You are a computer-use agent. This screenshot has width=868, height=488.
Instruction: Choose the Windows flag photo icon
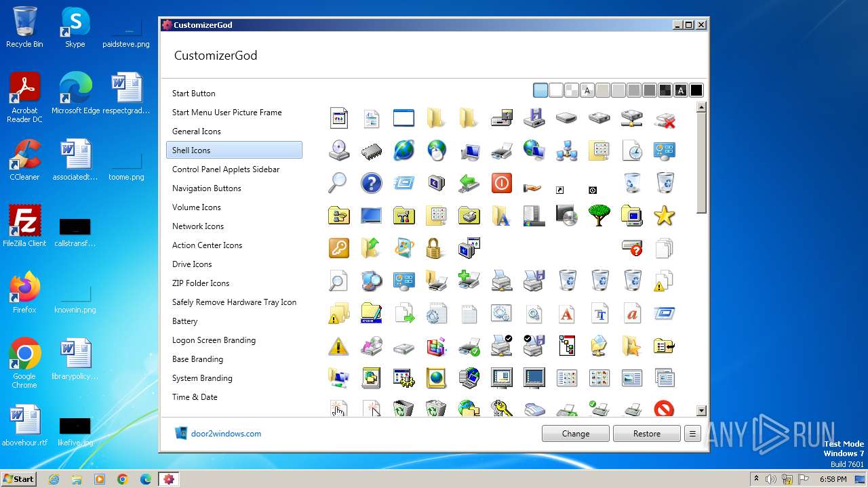click(x=403, y=248)
